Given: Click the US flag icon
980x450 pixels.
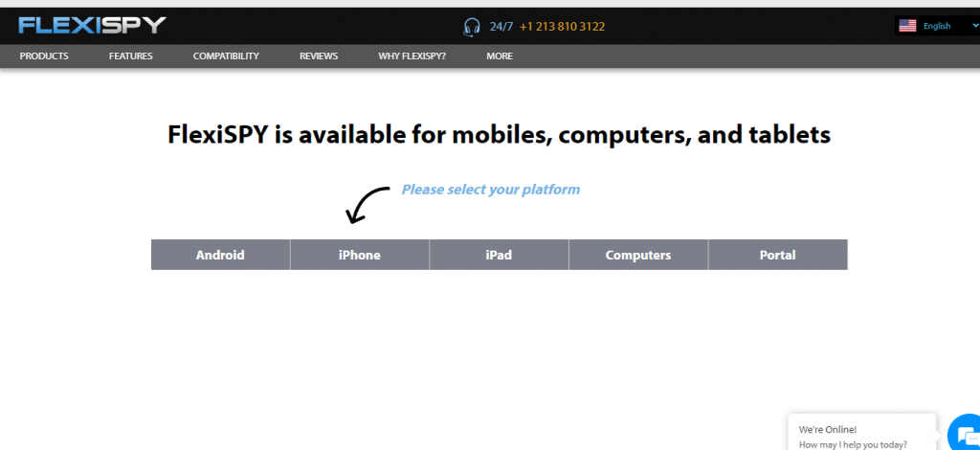Looking at the screenshot, I should click(907, 26).
